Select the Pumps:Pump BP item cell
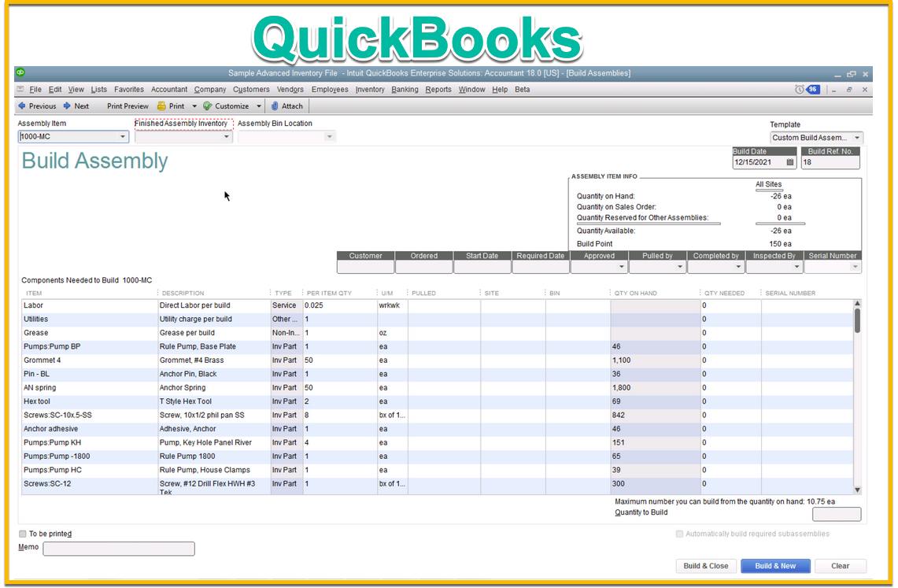 click(x=90, y=346)
